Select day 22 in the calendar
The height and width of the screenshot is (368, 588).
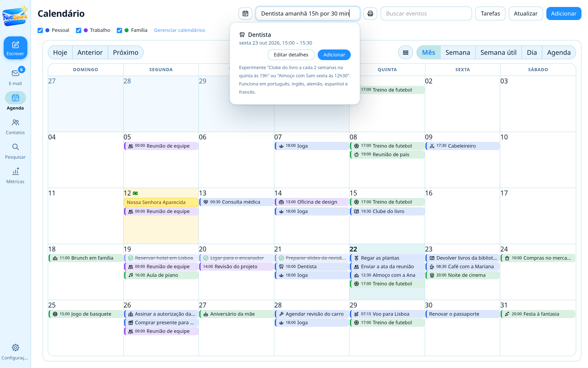tap(353, 249)
